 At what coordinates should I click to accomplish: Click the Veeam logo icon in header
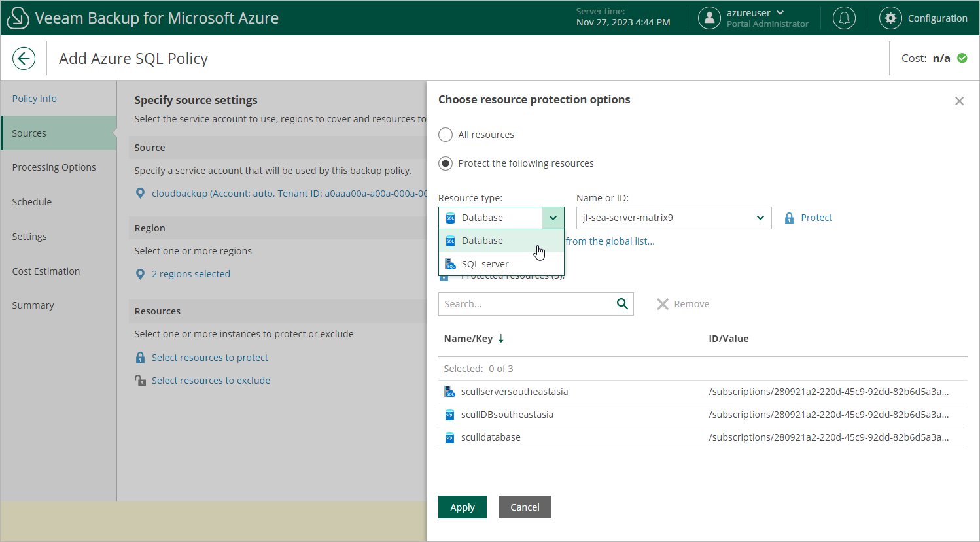[18, 18]
